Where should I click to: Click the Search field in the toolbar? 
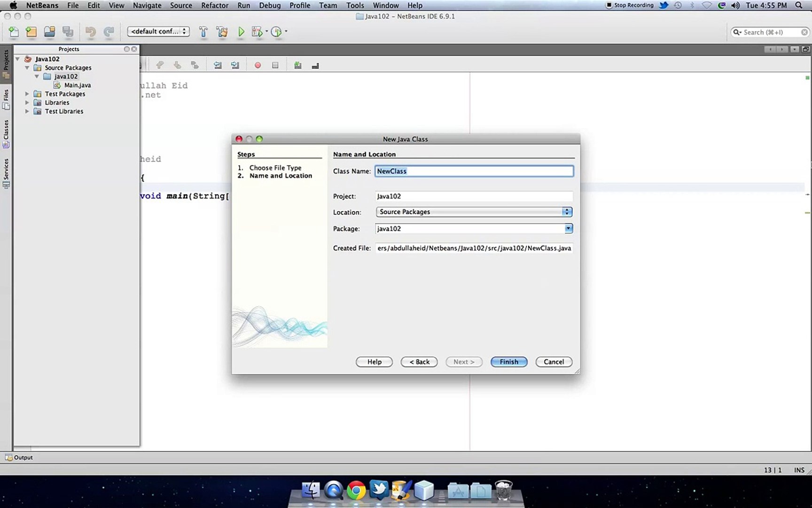770,32
